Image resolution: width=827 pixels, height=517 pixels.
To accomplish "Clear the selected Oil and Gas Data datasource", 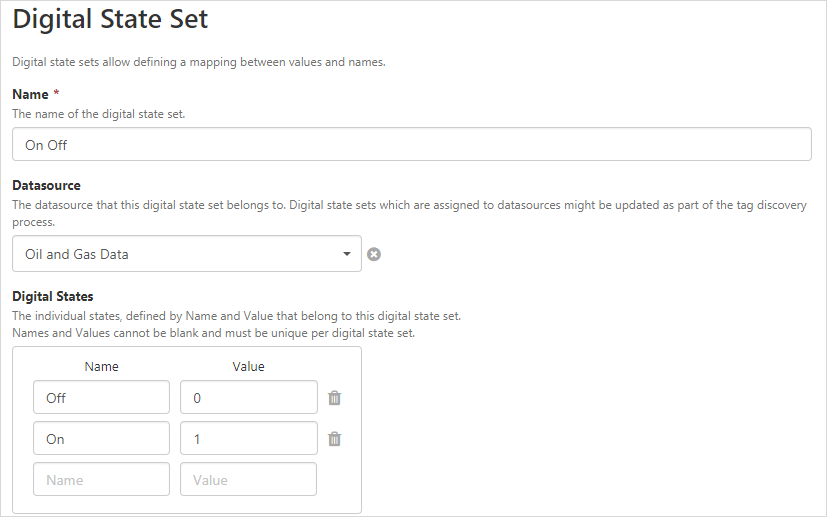I will tap(374, 254).
